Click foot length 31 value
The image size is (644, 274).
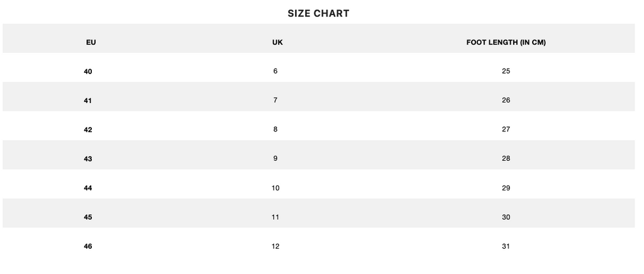coord(506,246)
